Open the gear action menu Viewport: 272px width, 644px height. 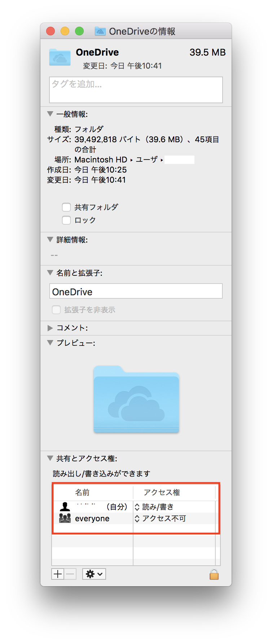click(94, 574)
